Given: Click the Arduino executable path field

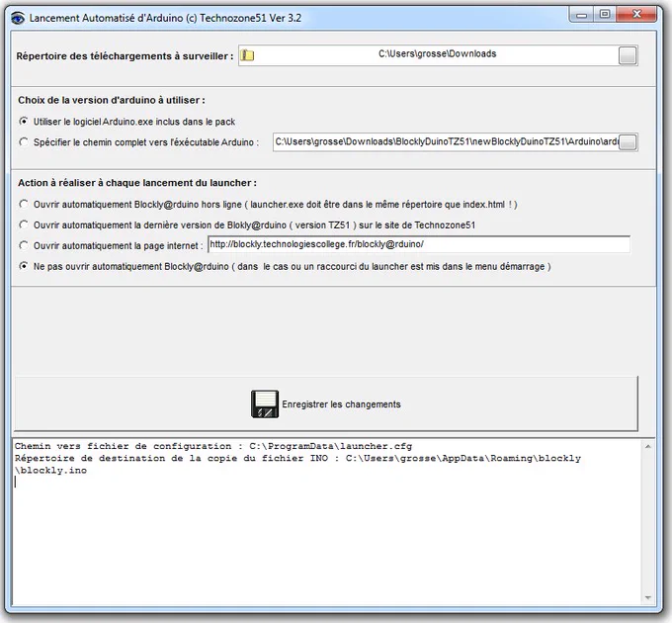Looking at the screenshot, I should coord(446,142).
